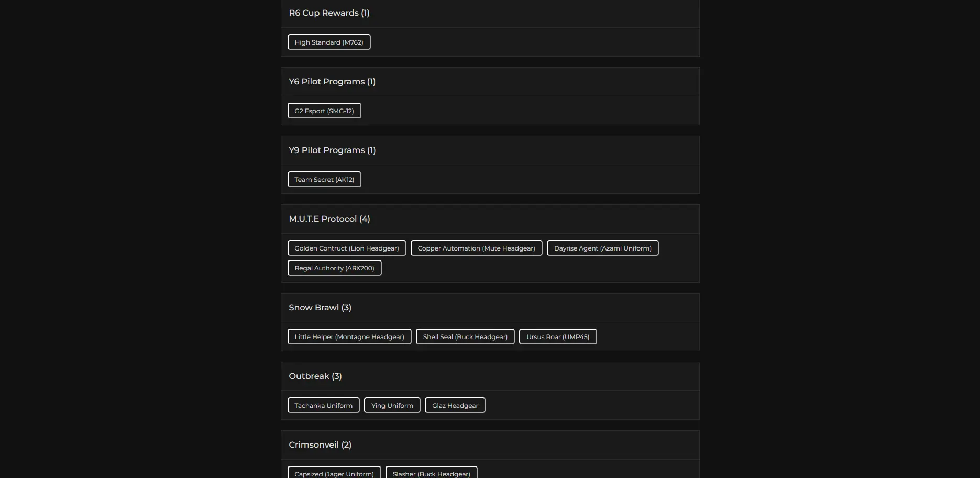Click the Regal Authority (ARX200) tag
This screenshot has width=980, height=478.
click(334, 268)
